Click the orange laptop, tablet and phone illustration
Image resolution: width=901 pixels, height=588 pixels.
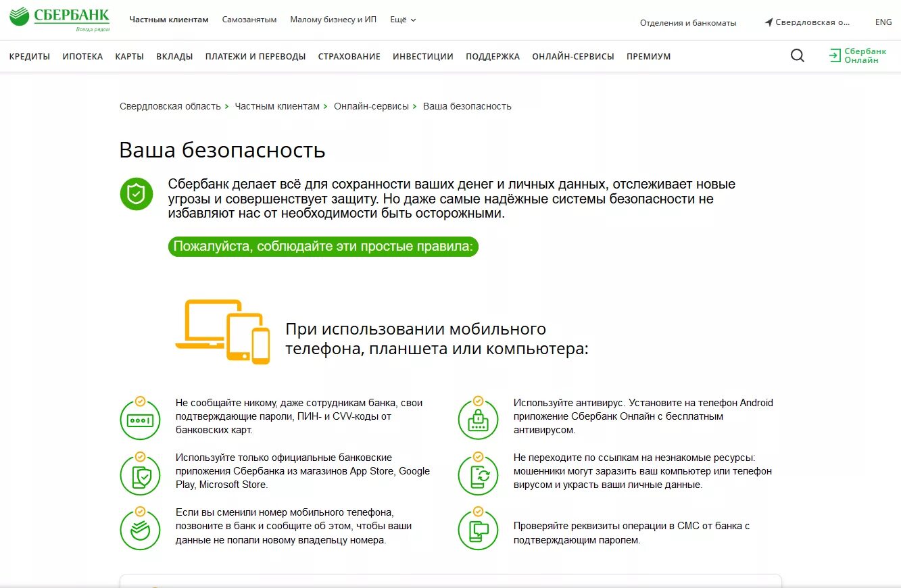click(x=222, y=332)
